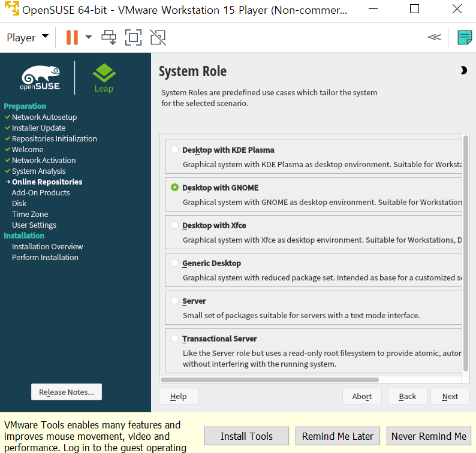The height and width of the screenshot is (453, 476).
Task: Click Installer Update step in sidebar
Action: (38, 128)
